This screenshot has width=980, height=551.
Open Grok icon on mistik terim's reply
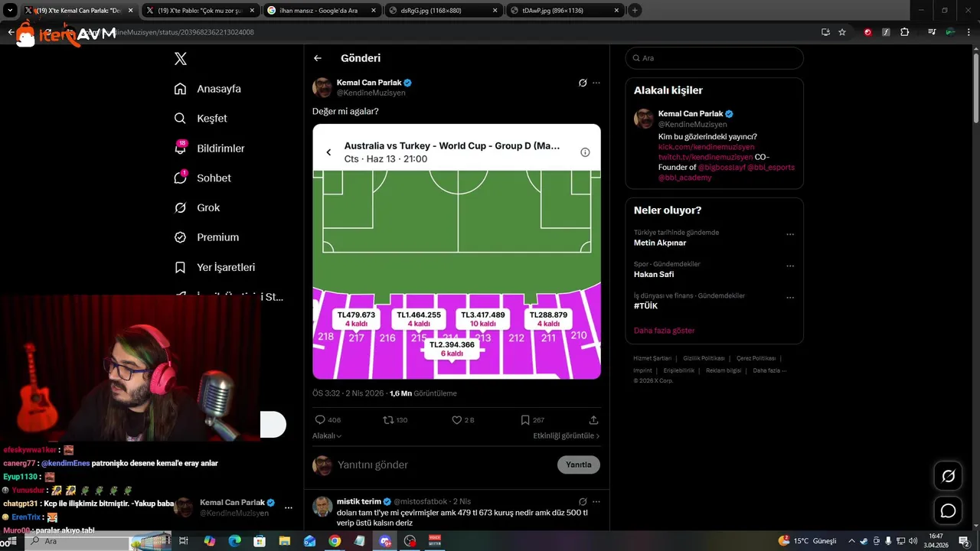[x=583, y=502]
